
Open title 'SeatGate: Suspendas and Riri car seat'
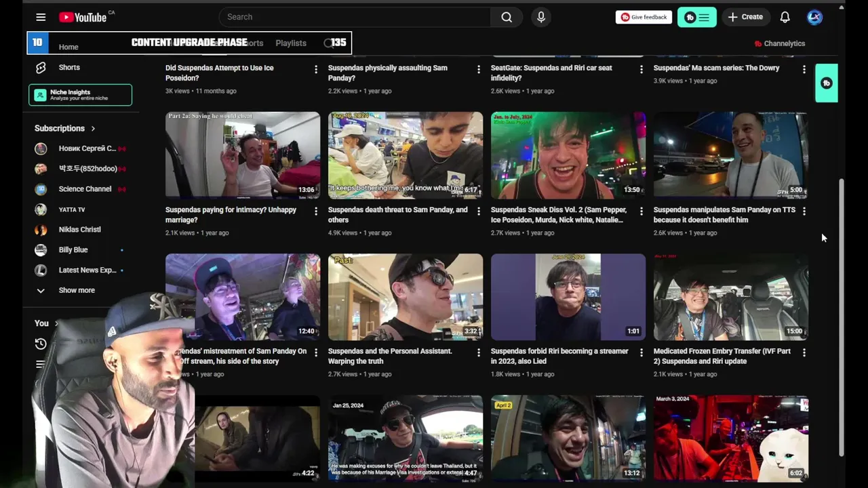pos(551,73)
